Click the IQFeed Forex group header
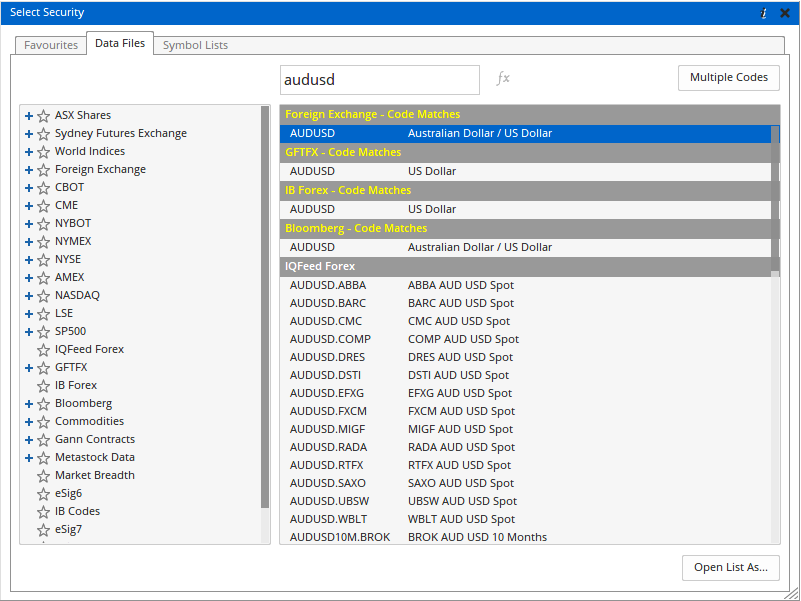Viewport: 801px width, 601px height. (x=526, y=266)
